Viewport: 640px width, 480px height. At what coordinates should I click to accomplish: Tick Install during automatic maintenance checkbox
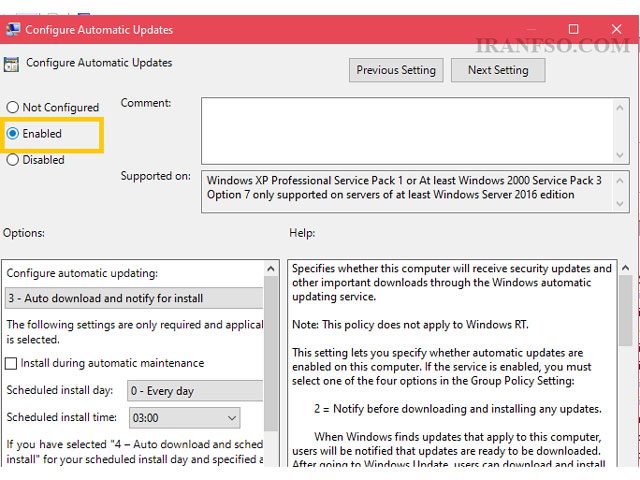[x=11, y=363]
